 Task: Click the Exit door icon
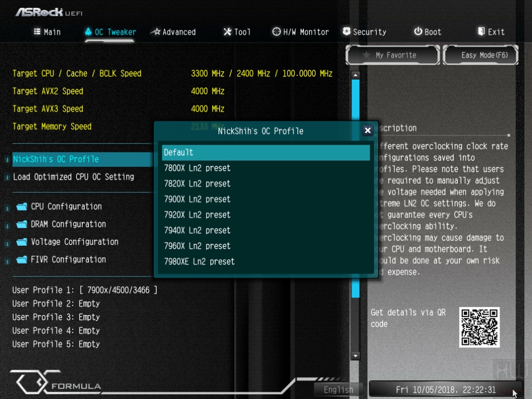pos(481,31)
